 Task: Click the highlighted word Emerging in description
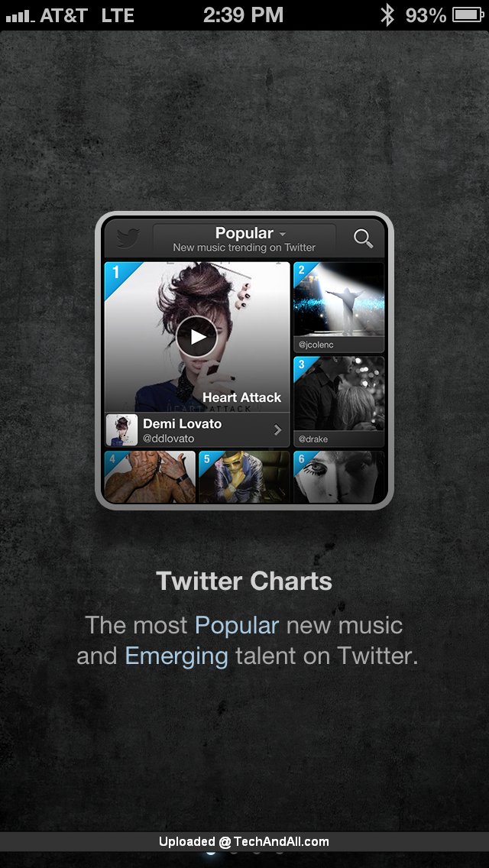pos(176,656)
